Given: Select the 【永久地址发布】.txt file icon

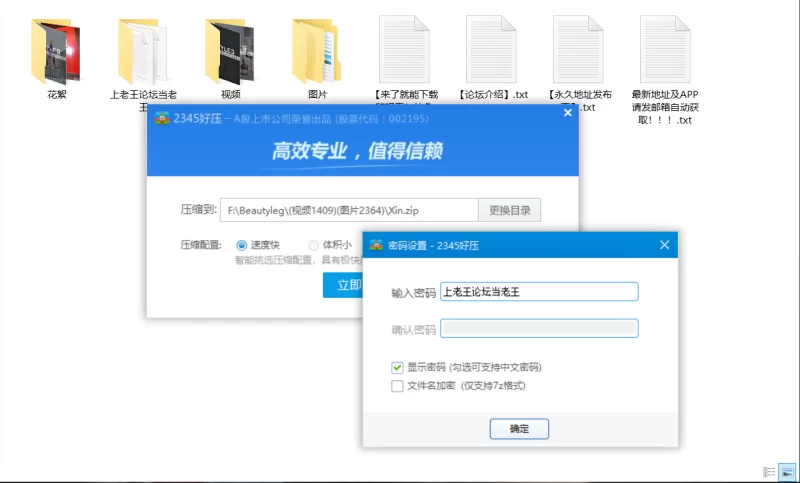Looking at the screenshot, I should pos(578,49).
